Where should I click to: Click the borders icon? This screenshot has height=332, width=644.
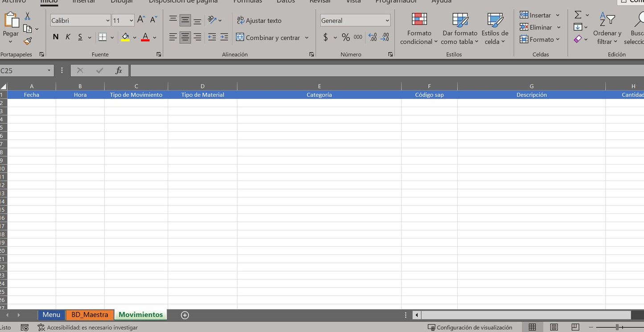point(102,37)
